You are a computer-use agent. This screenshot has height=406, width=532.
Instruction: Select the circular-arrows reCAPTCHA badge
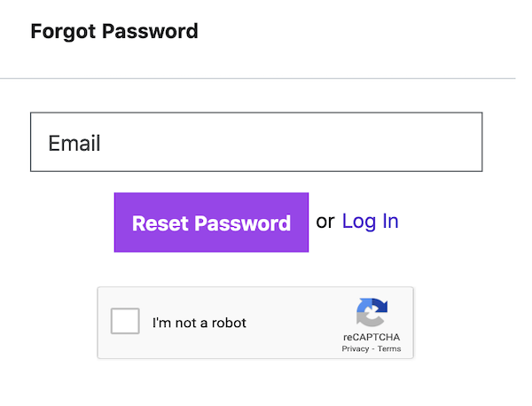tap(372, 313)
